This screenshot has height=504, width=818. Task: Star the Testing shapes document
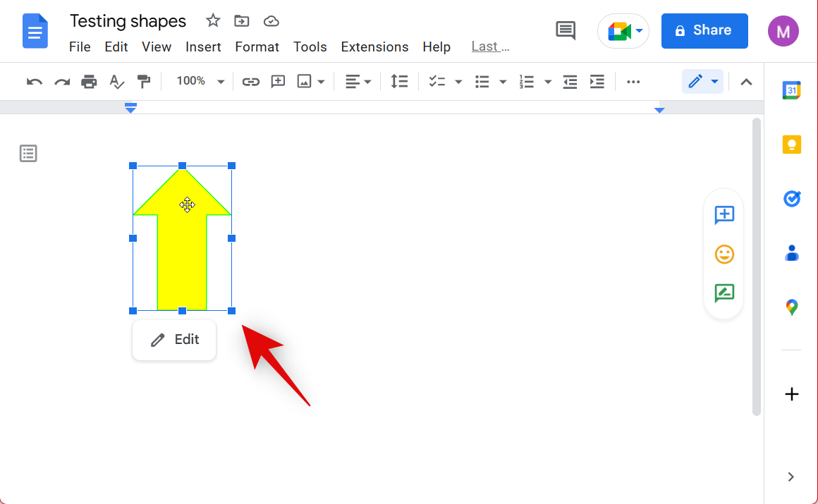point(213,21)
